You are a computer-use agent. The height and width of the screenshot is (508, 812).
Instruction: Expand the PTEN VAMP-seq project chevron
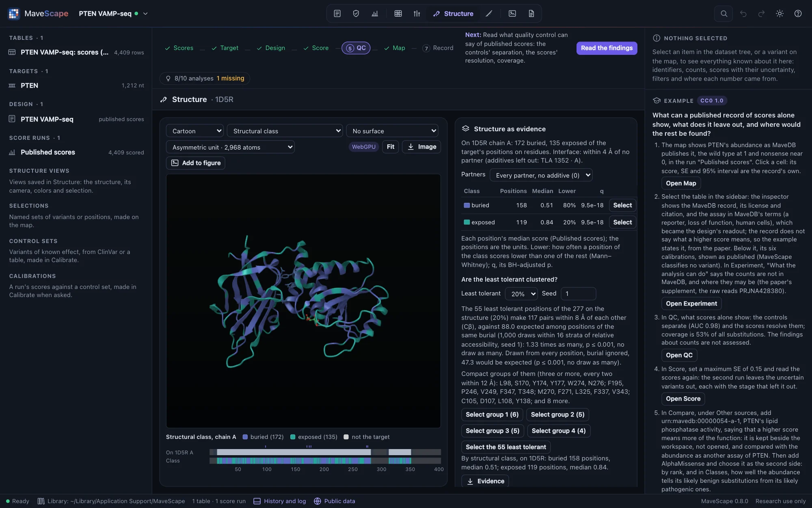tap(145, 13)
